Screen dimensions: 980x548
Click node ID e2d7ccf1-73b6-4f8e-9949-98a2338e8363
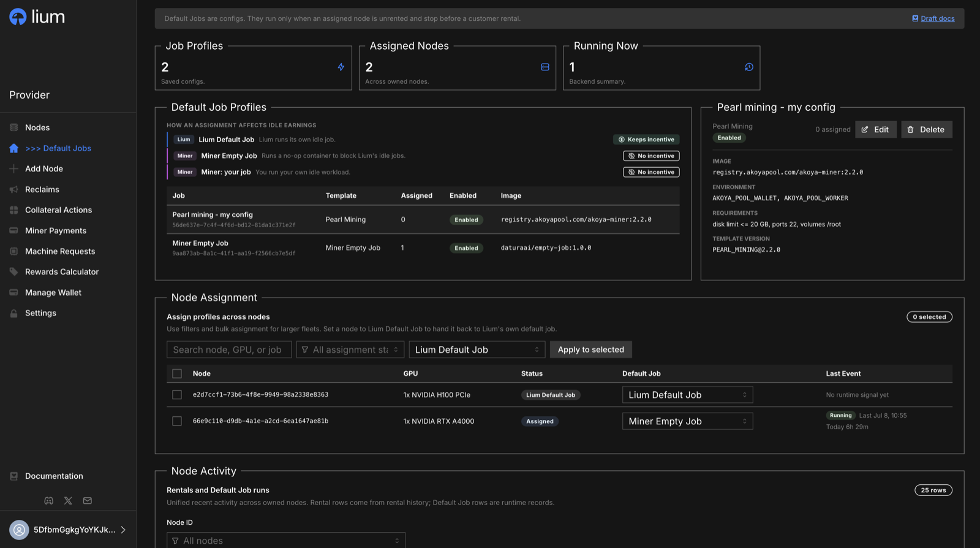(260, 395)
